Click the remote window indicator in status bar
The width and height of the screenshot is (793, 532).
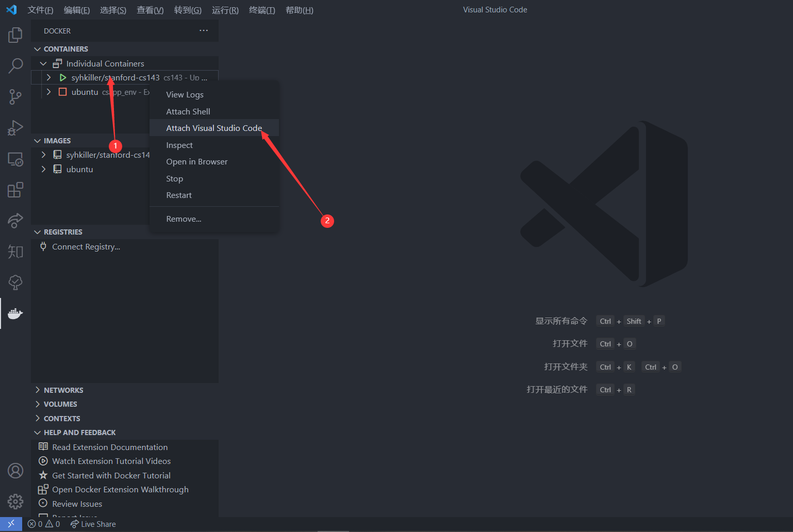pos(11,524)
